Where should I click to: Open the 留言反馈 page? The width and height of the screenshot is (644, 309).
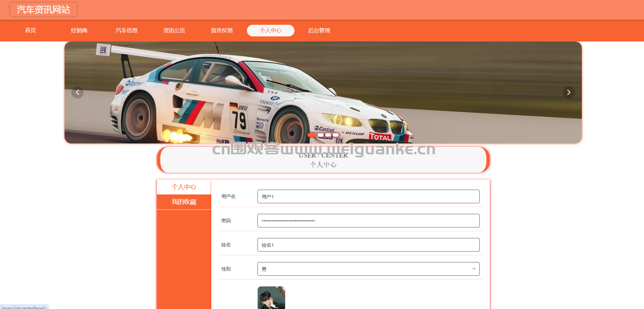click(x=222, y=31)
